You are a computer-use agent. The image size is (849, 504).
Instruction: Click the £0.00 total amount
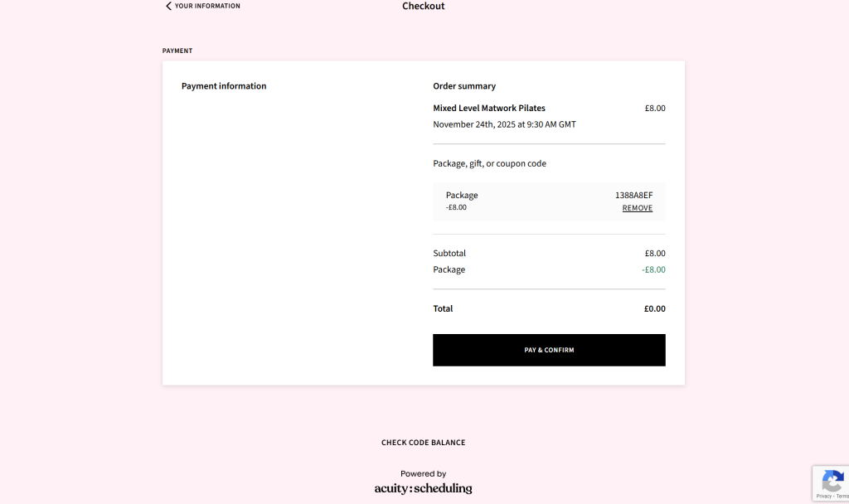654,308
